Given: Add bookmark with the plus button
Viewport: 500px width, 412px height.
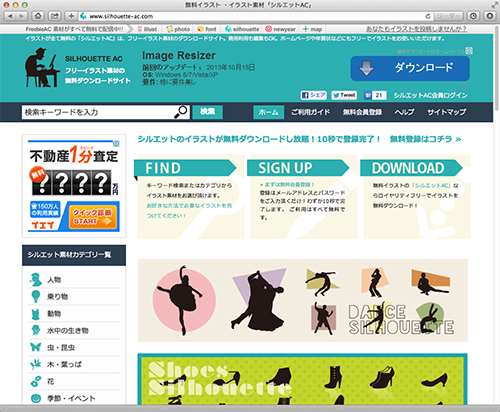Looking at the screenshot, I should [x=71, y=16].
